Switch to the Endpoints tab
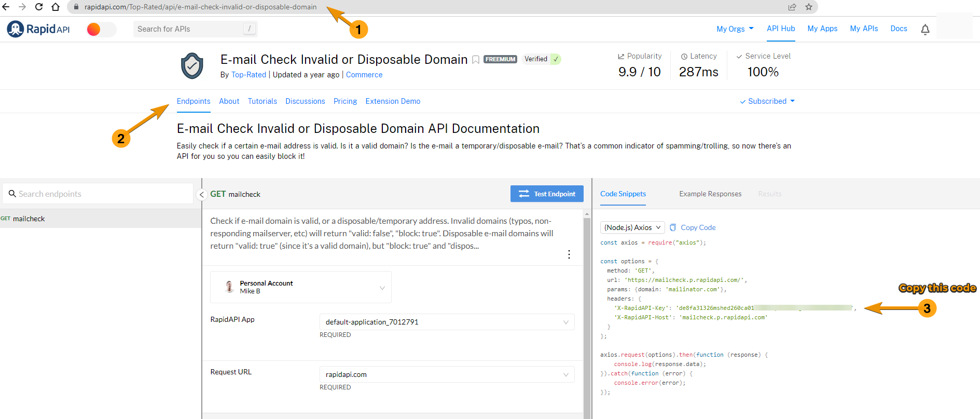Image resolution: width=980 pixels, height=419 pixels. (x=194, y=101)
